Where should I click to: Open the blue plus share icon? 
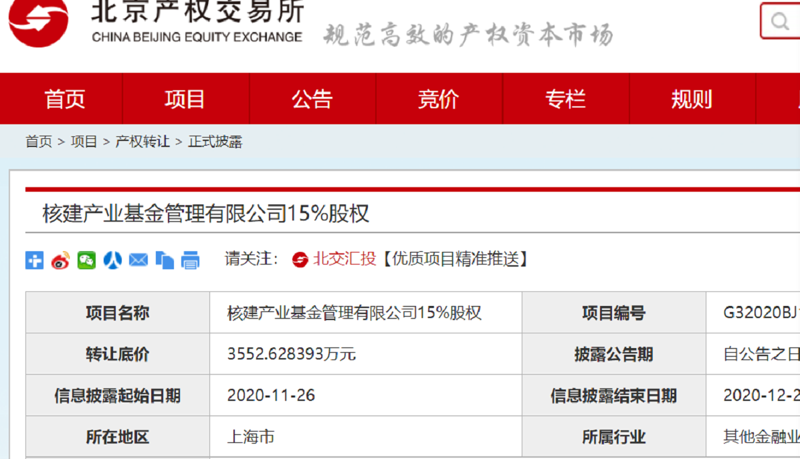[x=35, y=260]
